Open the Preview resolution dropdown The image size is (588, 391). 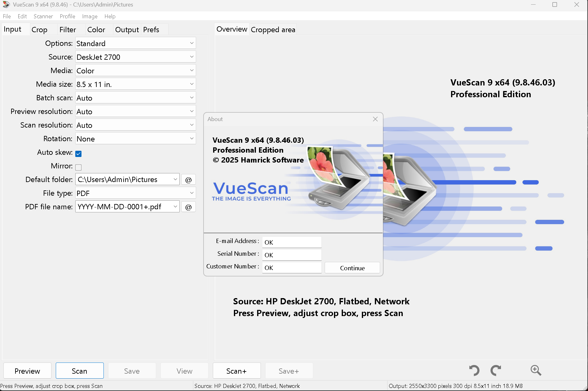pyautogui.click(x=135, y=111)
